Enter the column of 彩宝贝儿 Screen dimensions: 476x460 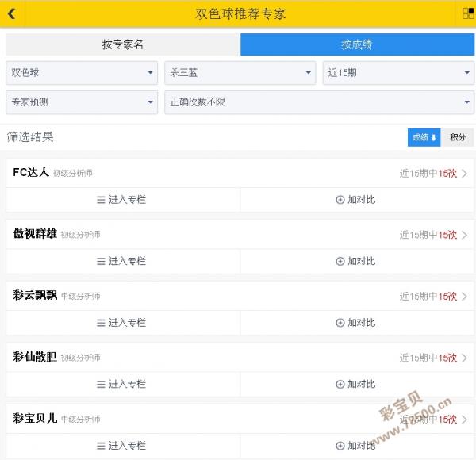coord(123,446)
